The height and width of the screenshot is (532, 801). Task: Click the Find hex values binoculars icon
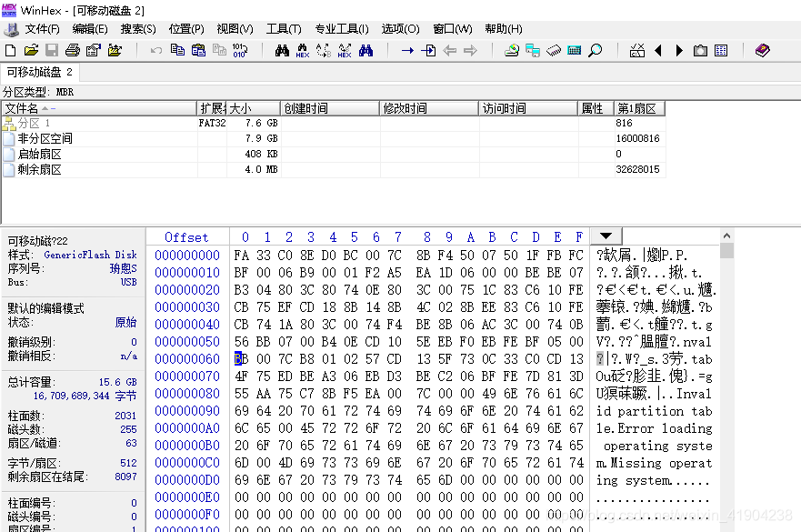(303, 50)
